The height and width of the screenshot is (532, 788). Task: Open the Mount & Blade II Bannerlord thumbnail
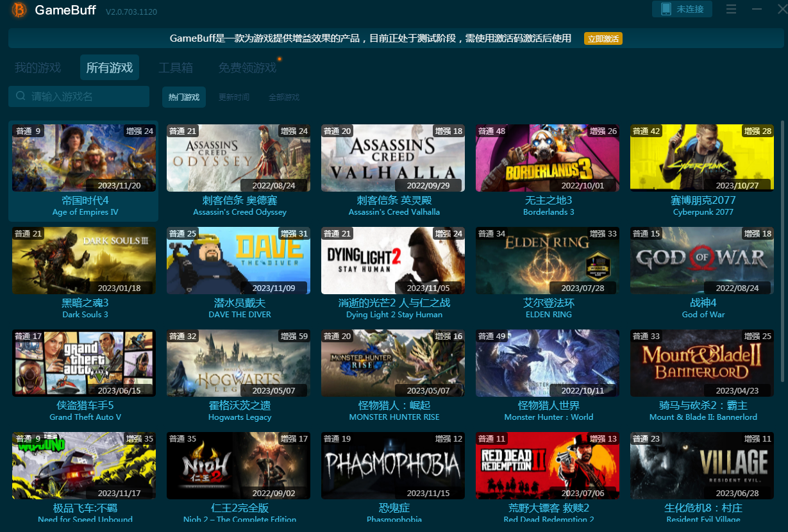tap(702, 363)
